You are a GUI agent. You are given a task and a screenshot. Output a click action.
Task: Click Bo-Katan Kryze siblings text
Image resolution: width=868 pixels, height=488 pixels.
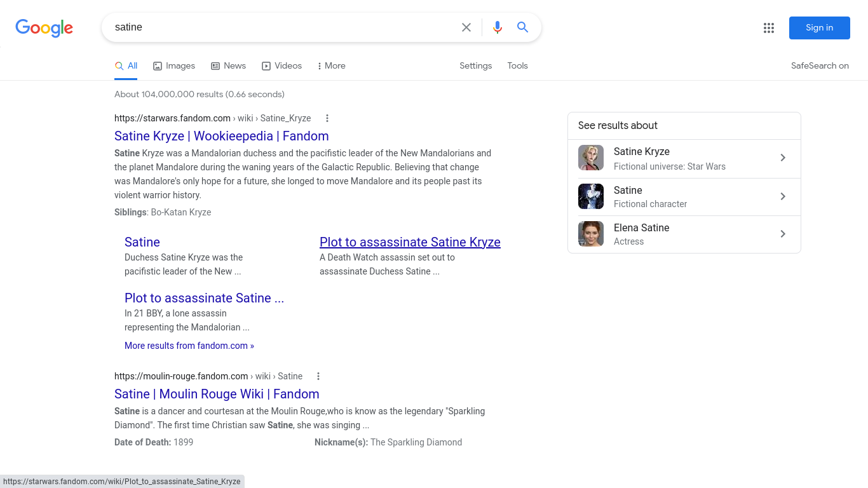point(181,212)
